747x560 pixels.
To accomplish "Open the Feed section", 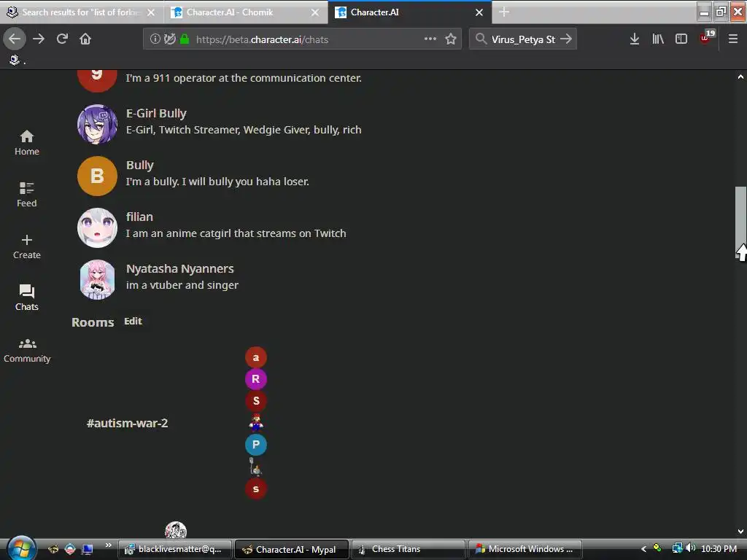I will point(27,194).
